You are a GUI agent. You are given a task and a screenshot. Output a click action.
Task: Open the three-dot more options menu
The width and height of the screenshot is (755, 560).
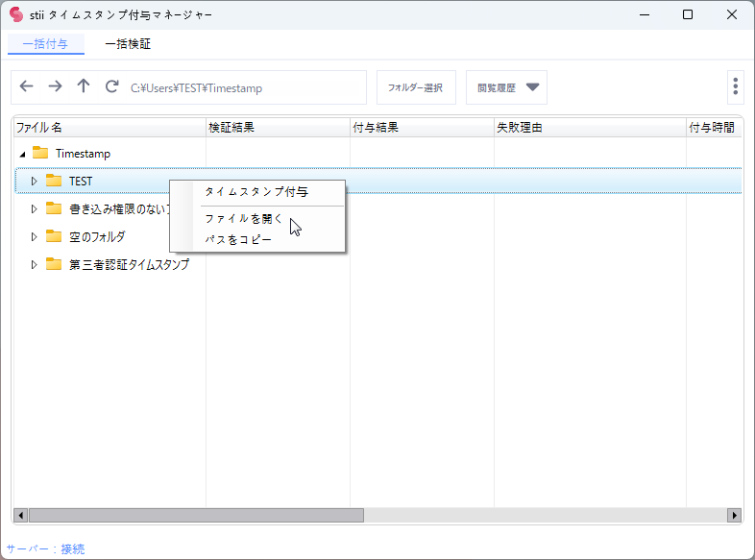tap(735, 87)
